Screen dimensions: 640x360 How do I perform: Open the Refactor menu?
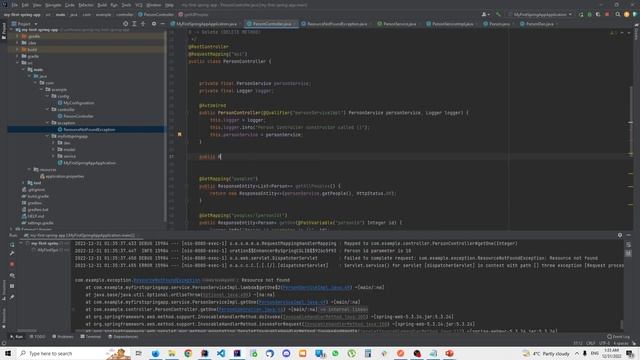click(x=86, y=5)
